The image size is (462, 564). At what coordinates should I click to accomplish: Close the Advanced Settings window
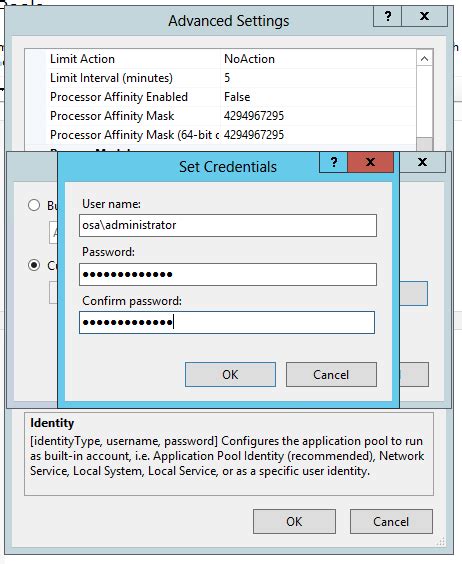tap(424, 17)
